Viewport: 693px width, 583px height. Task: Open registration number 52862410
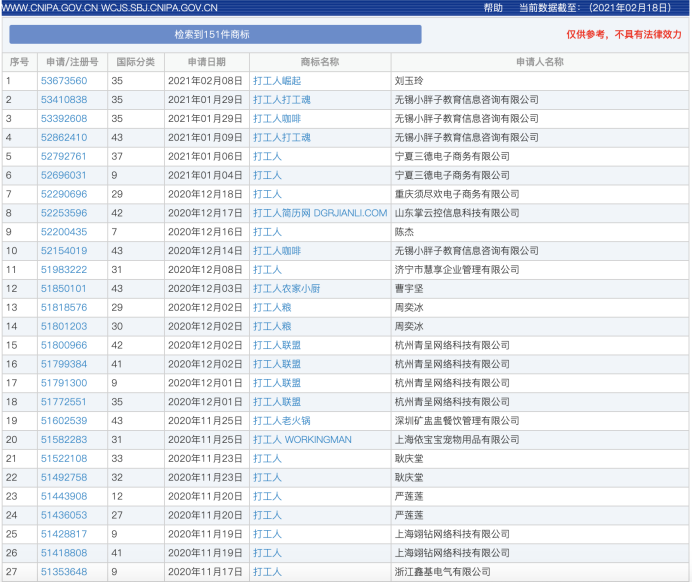[64, 137]
